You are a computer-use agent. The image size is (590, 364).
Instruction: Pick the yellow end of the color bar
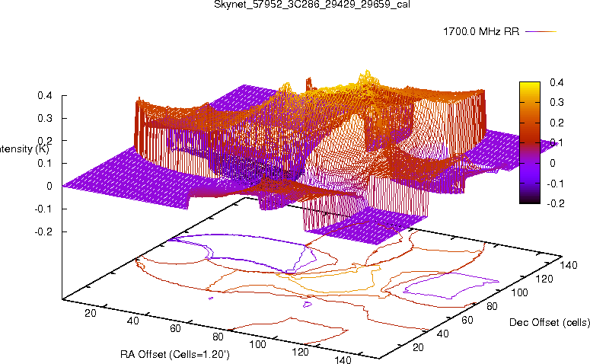(x=529, y=86)
